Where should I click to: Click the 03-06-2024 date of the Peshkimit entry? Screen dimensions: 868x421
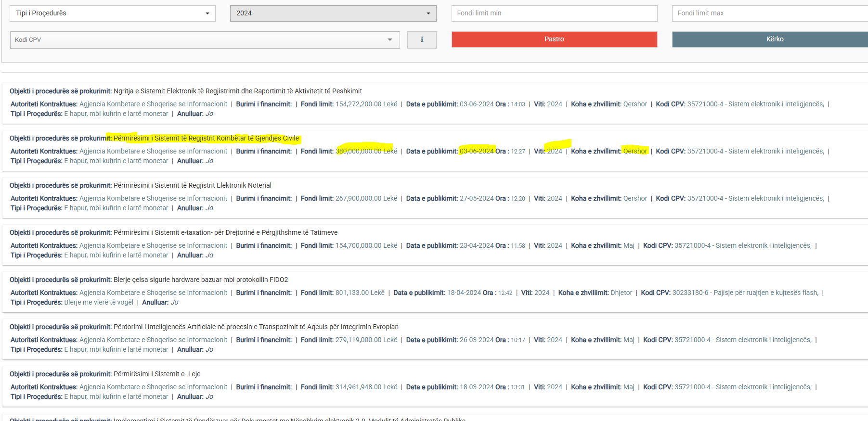click(476, 104)
